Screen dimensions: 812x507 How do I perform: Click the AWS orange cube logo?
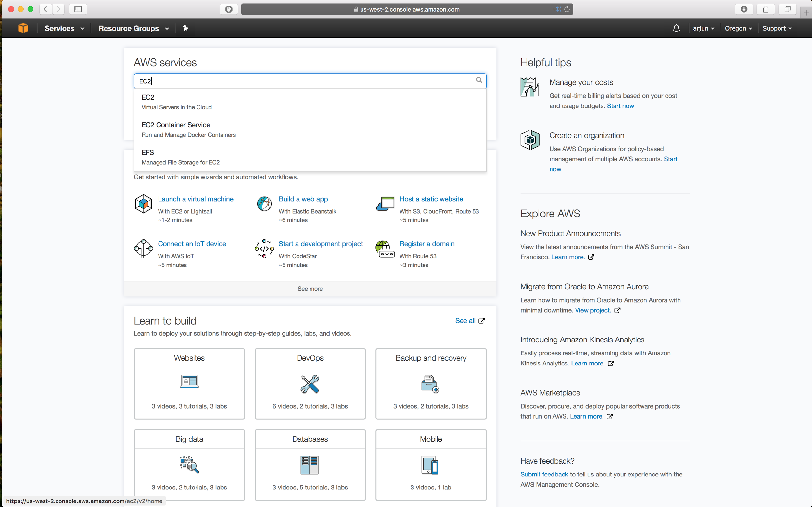pos(23,28)
